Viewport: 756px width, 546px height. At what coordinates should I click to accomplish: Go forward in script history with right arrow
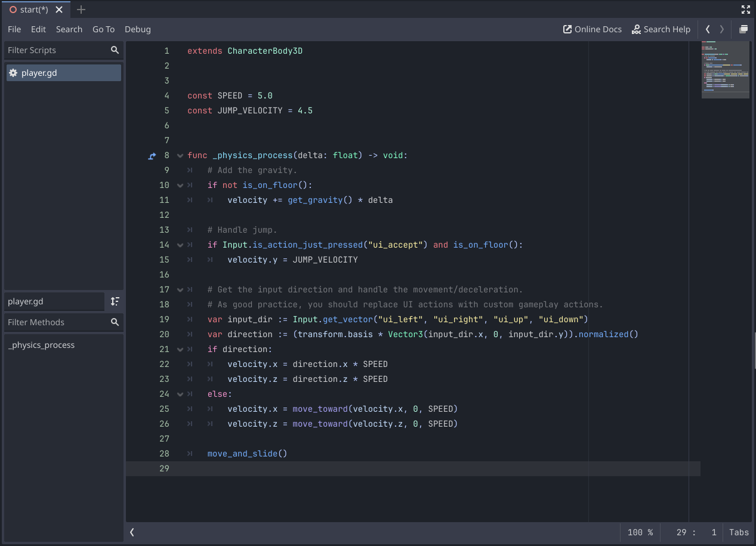tap(721, 29)
